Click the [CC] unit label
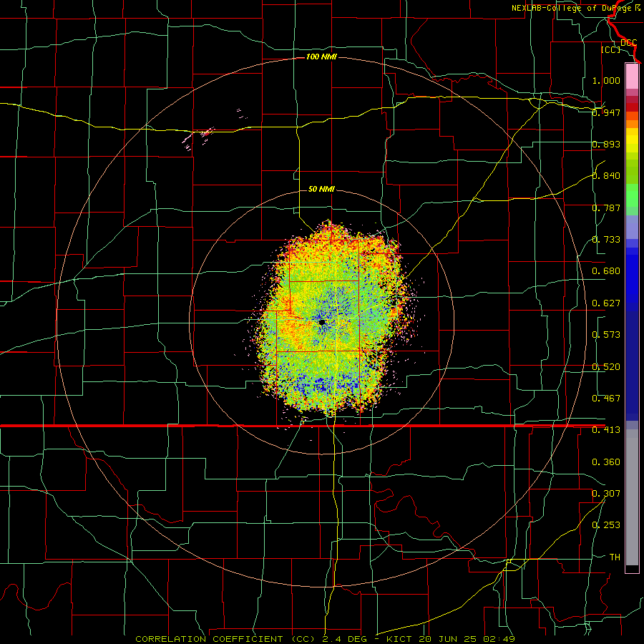Image resolution: width=644 pixels, height=644 pixels. point(611,49)
